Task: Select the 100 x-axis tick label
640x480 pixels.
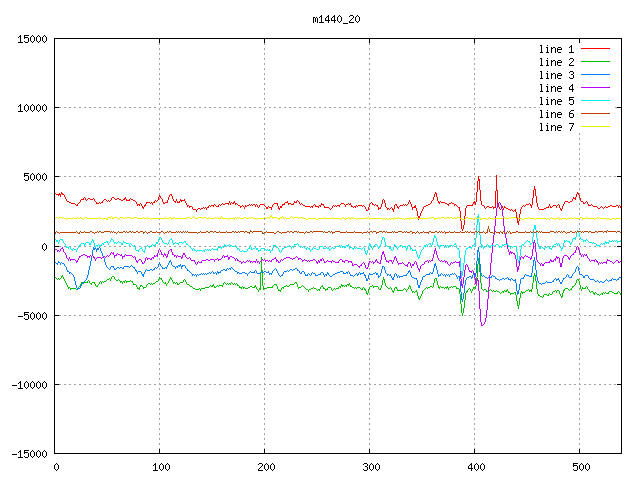Action: tap(159, 467)
